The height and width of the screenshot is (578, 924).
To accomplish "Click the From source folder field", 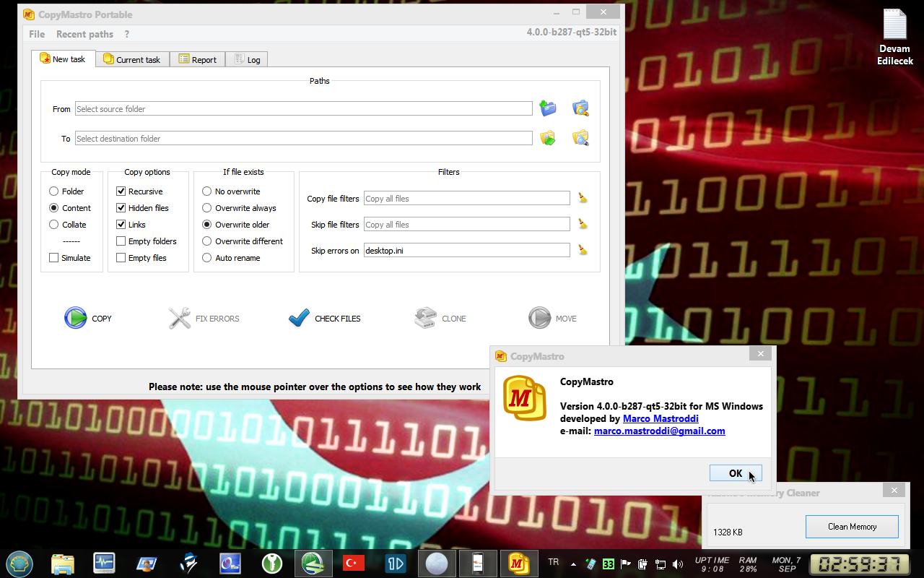I will (x=304, y=108).
